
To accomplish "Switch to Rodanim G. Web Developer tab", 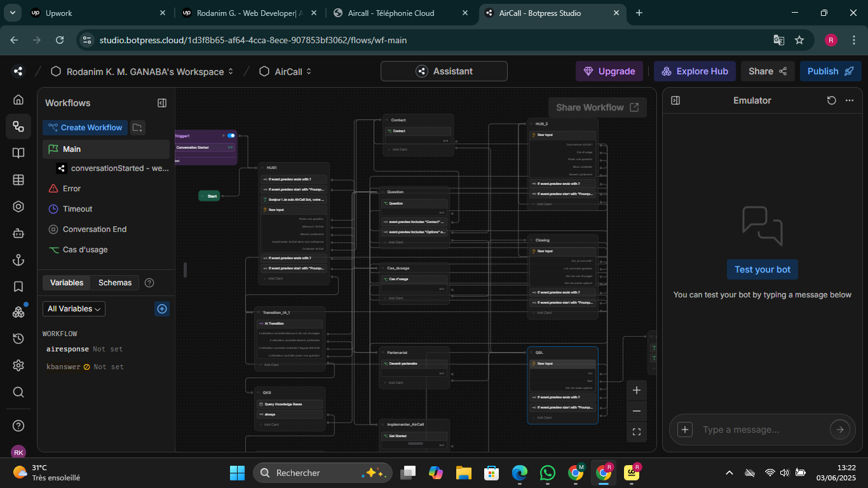I will (x=250, y=13).
